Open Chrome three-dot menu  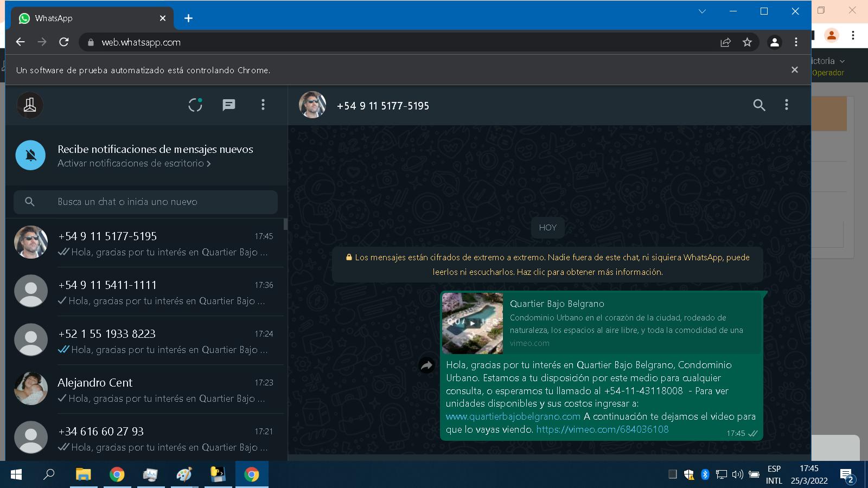click(796, 42)
